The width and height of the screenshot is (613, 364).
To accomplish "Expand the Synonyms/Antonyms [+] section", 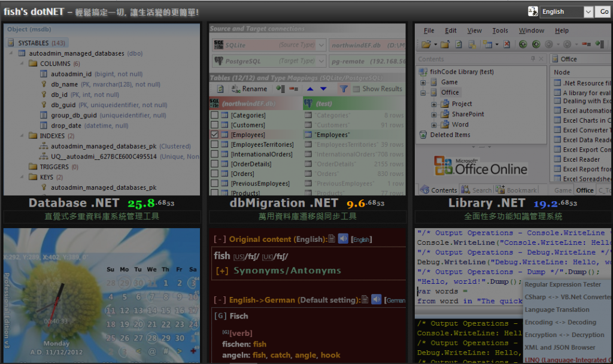I will coord(221,271).
